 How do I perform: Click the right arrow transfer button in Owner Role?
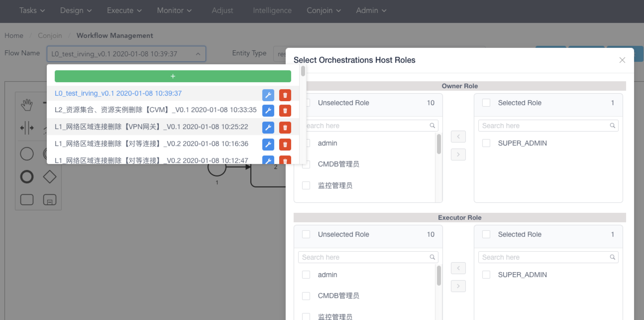(x=458, y=155)
